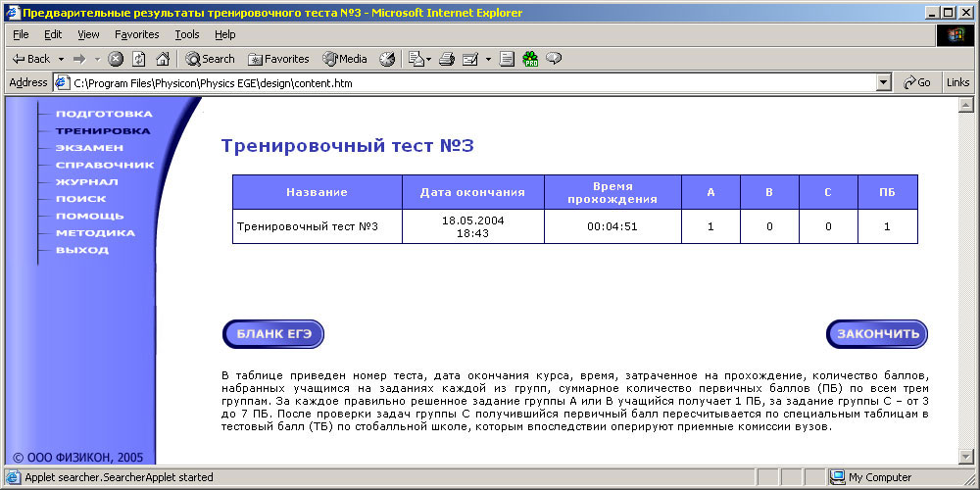Open the Favorites menu

click(137, 34)
